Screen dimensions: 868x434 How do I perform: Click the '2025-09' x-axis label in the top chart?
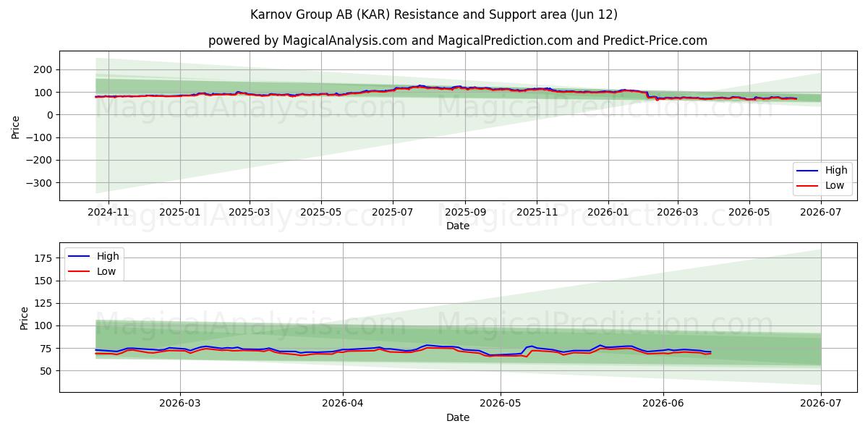(464, 213)
